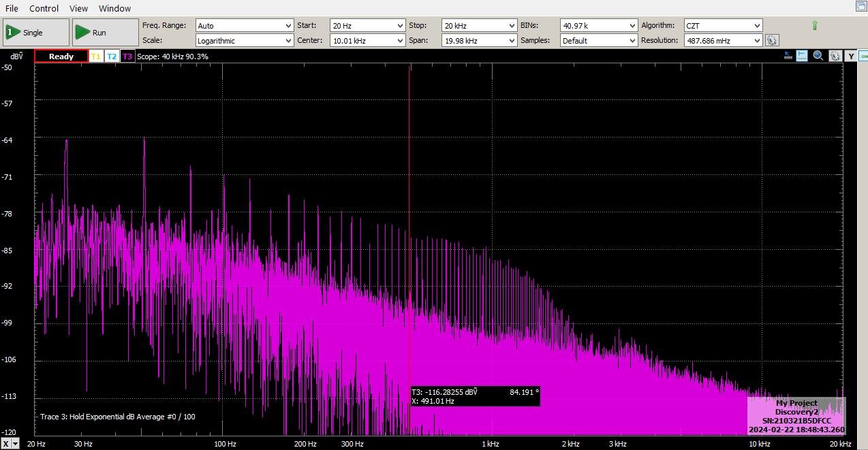Screen dimensions: 868x450
Task: Click the Ready status indicator
Action: click(x=61, y=57)
